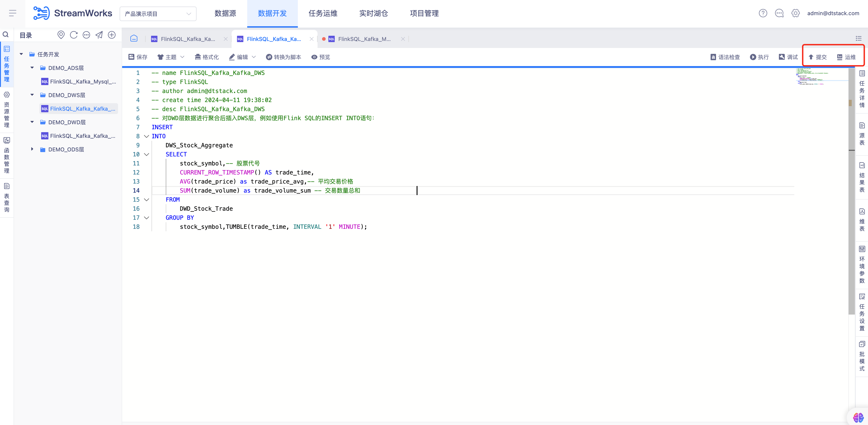Open 资源管理 in left sidebar
868x425 pixels.
(x=7, y=110)
